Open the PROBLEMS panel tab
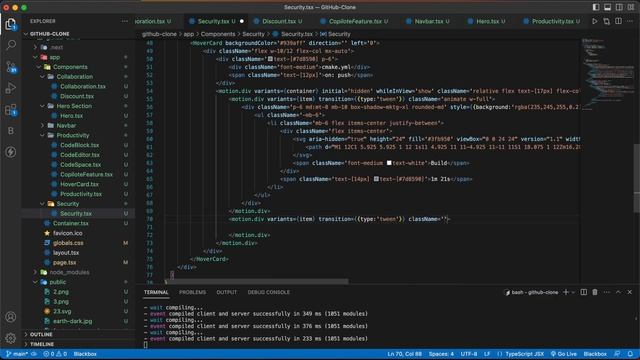 (x=192, y=292)
